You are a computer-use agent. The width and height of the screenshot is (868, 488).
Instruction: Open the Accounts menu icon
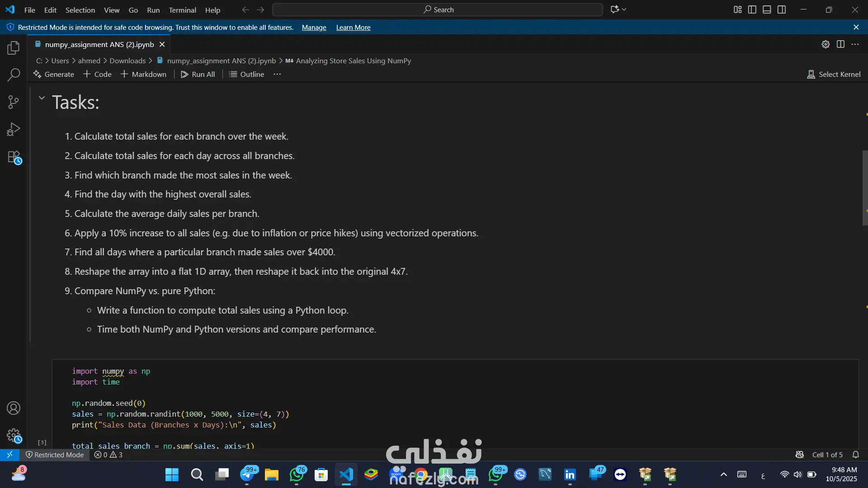tap(14, 408)
